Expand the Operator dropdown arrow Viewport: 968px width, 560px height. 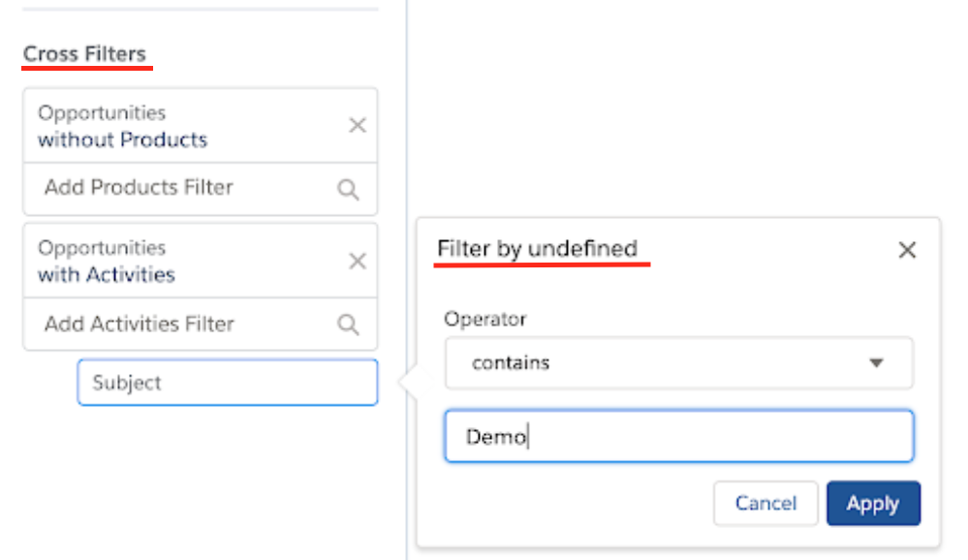876,363
